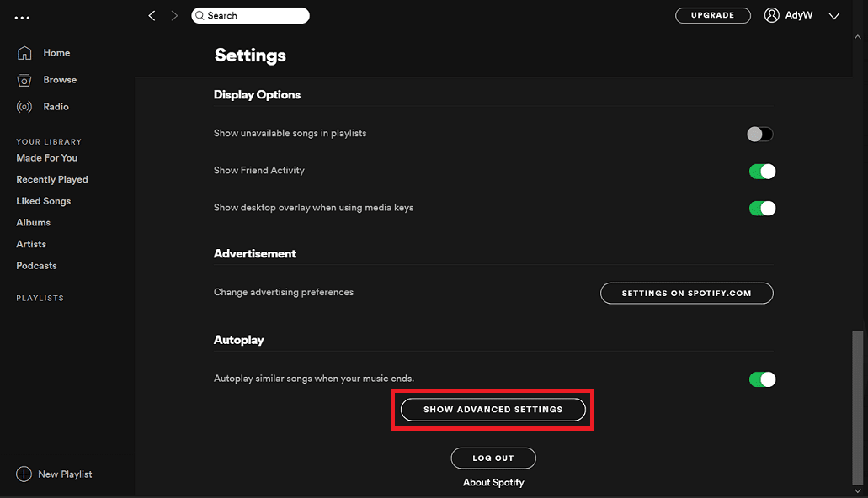This screenshot has height=498, width=868.
Task: Select Recently Played in library
Action: click(52, 179)
